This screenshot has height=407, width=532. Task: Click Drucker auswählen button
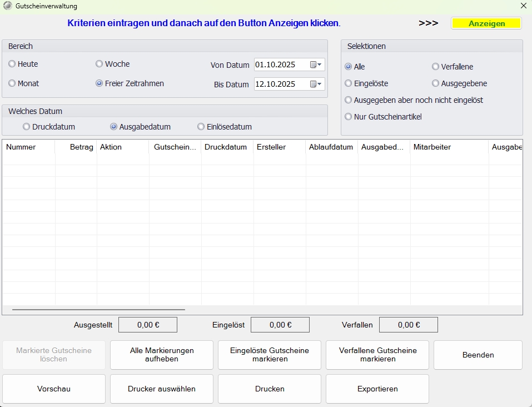coord(162,389)
